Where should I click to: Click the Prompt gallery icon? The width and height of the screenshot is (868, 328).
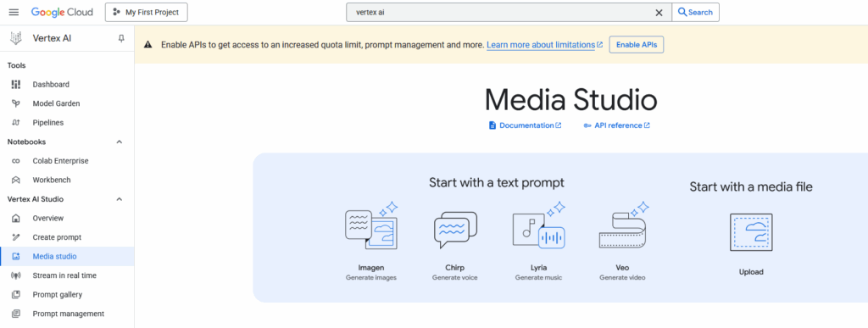coord(16,295)
